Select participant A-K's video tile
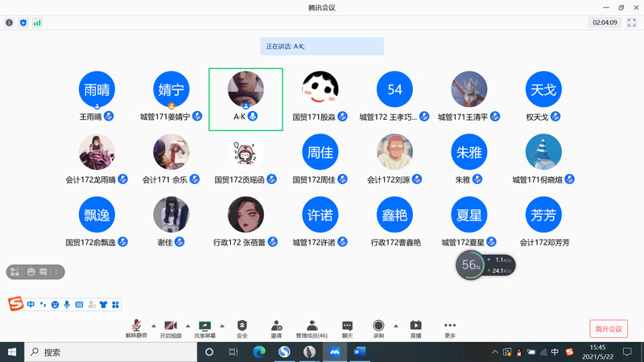This screenshot has height=362, width=644. (246, 98)
